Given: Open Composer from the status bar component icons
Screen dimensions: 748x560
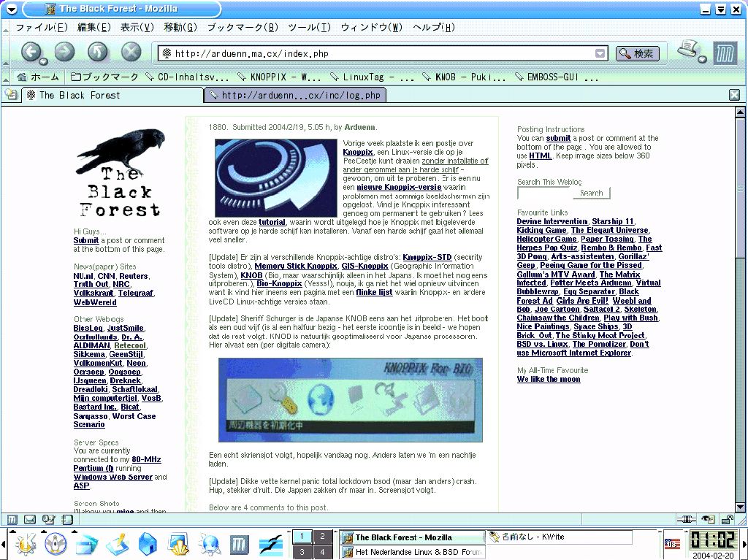Looking at the screenshot, I should (x=48, y=519).
